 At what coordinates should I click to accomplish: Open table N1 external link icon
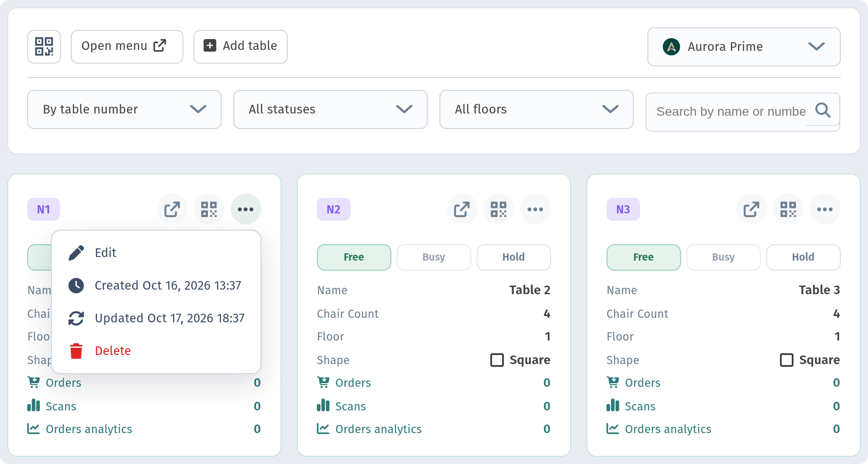point(173,209)
